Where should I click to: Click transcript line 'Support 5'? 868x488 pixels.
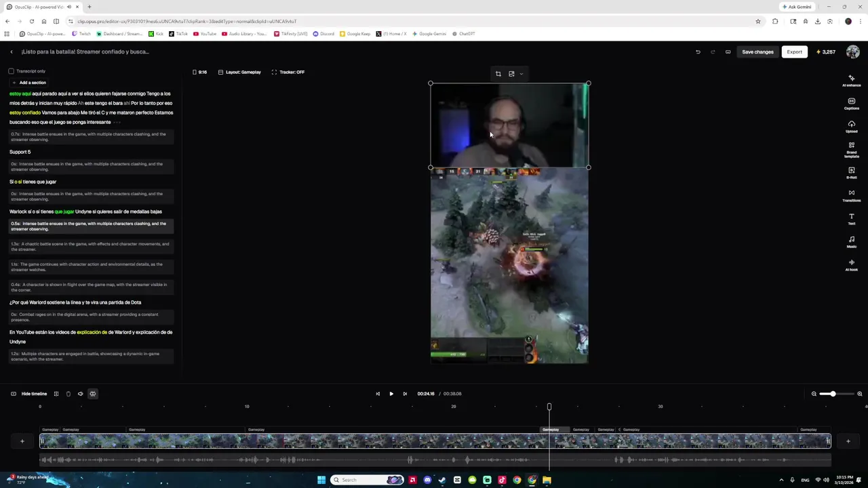coord(20,152)
